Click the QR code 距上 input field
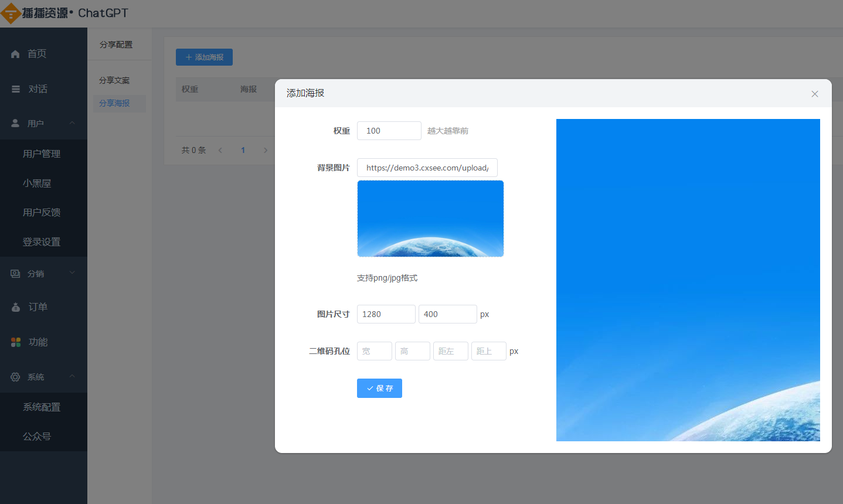 [x=489, y=351]
